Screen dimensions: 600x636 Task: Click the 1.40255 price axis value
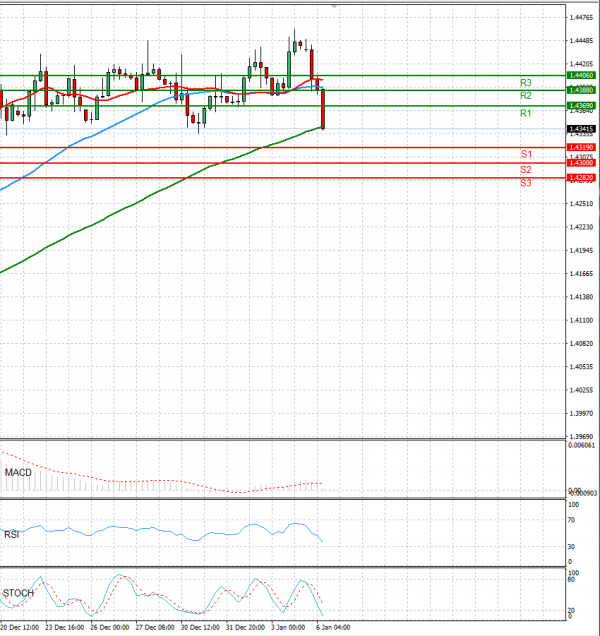(581, 390)
